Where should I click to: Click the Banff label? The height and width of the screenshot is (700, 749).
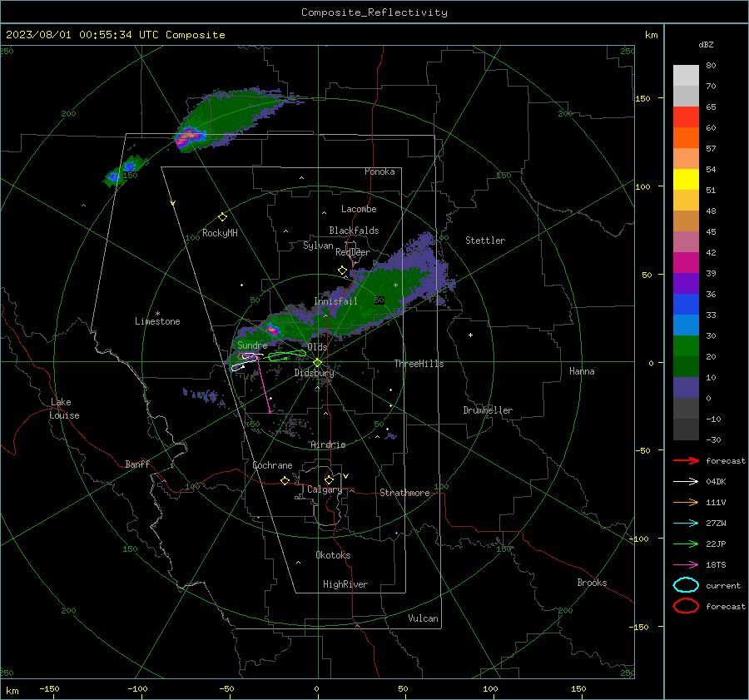137,464
